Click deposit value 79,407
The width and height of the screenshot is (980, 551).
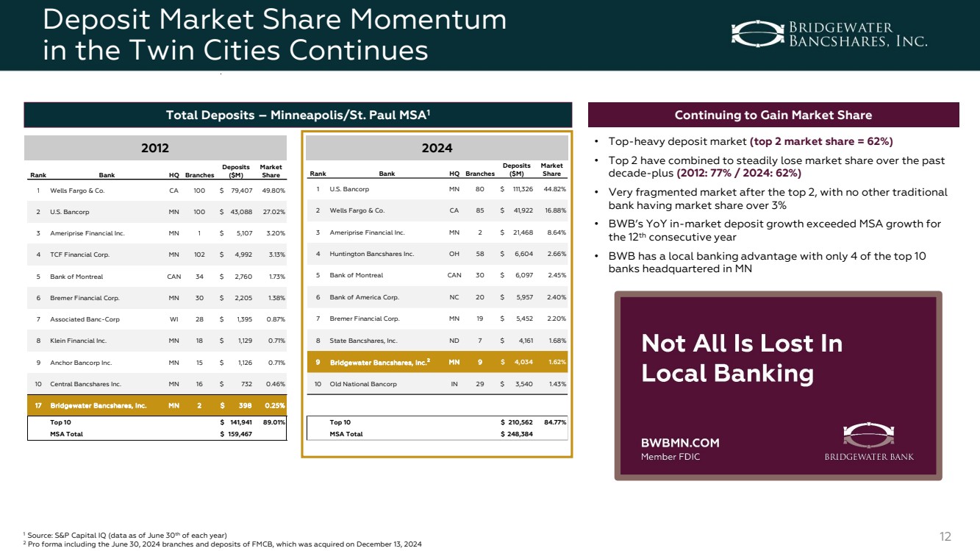click(x=240, y=190)
